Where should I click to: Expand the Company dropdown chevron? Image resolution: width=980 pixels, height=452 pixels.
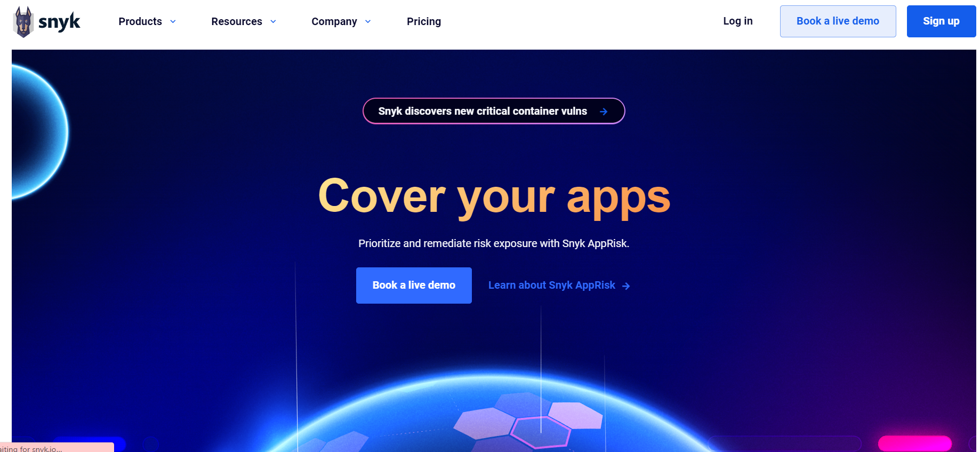point(368,22)
